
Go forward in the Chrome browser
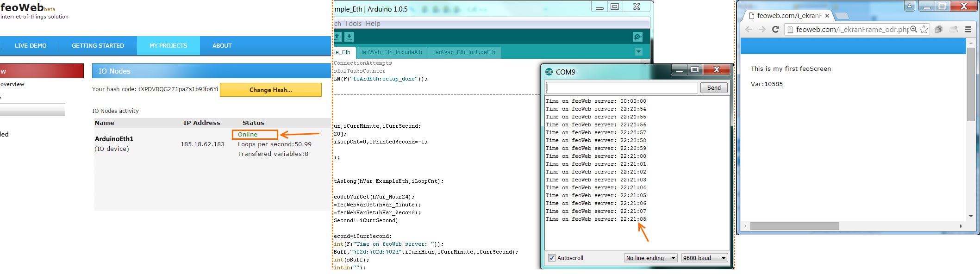point(762,29)
